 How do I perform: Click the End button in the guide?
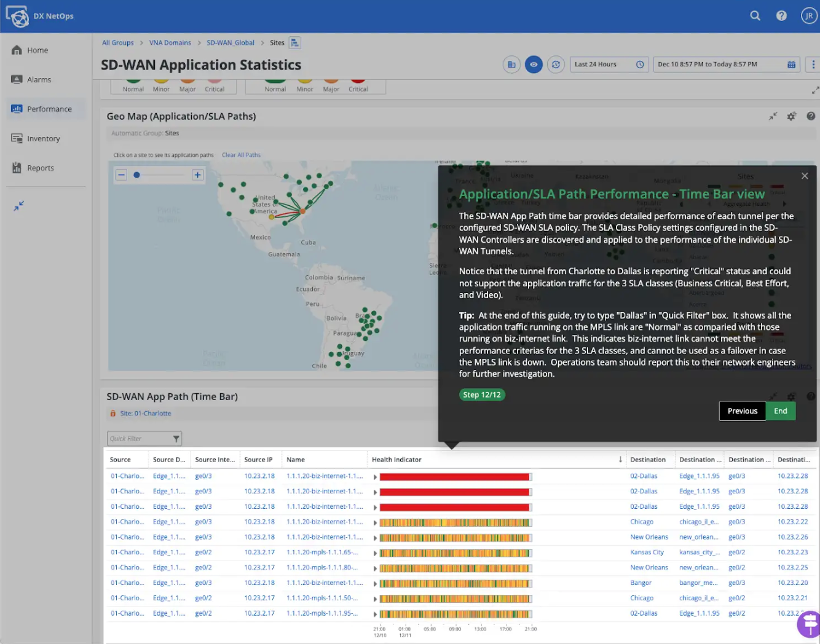click(781, 411)
